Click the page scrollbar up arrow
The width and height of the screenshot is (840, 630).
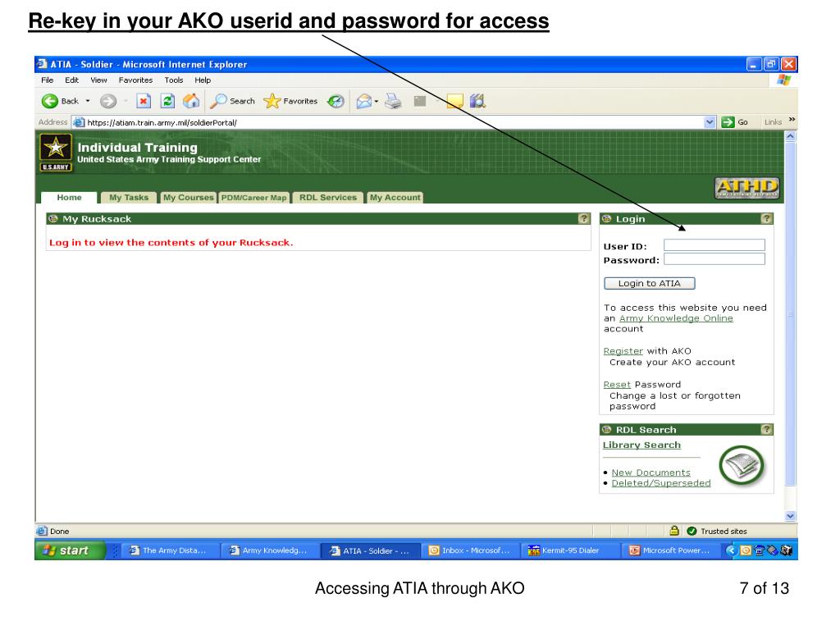click(791, 136)
